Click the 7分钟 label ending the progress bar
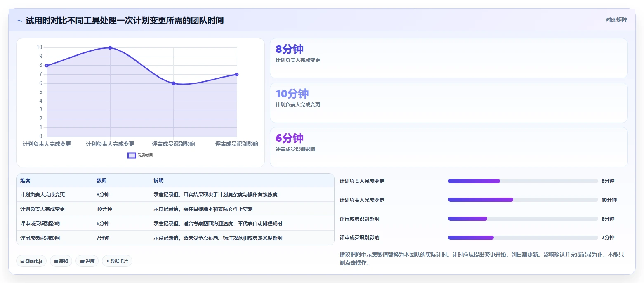 click(608, 238)
